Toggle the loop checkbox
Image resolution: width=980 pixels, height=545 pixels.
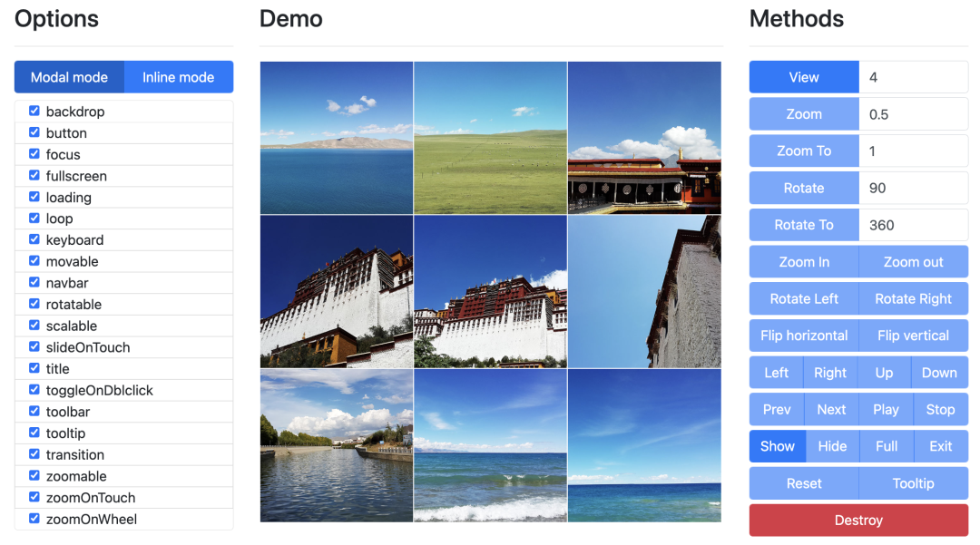(34, 218)
